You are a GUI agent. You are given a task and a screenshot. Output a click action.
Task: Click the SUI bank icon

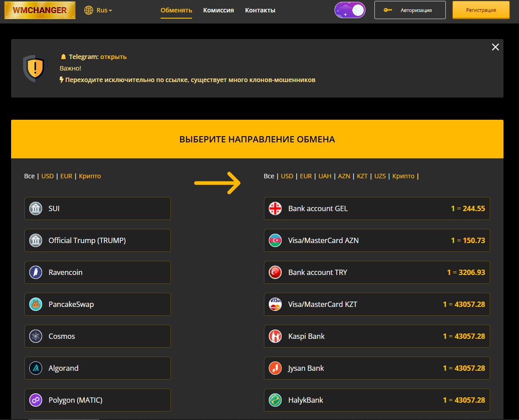(36, 208)
